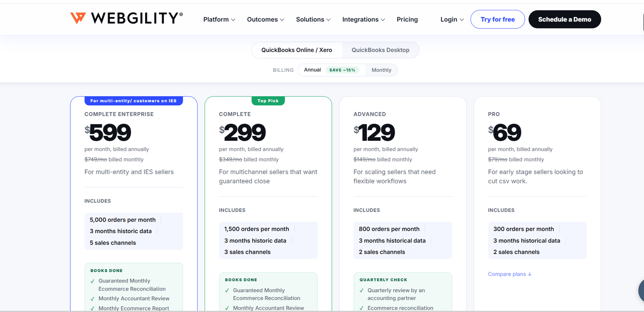Open the Login dropdown
644x312 pixels.
point(452,19)
